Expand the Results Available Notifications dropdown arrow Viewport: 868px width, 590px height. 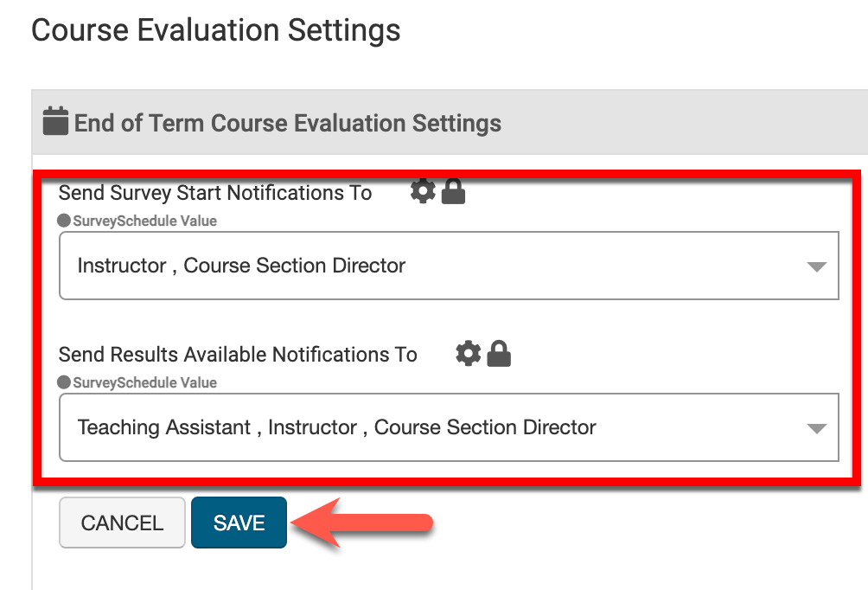pos(816,428)
